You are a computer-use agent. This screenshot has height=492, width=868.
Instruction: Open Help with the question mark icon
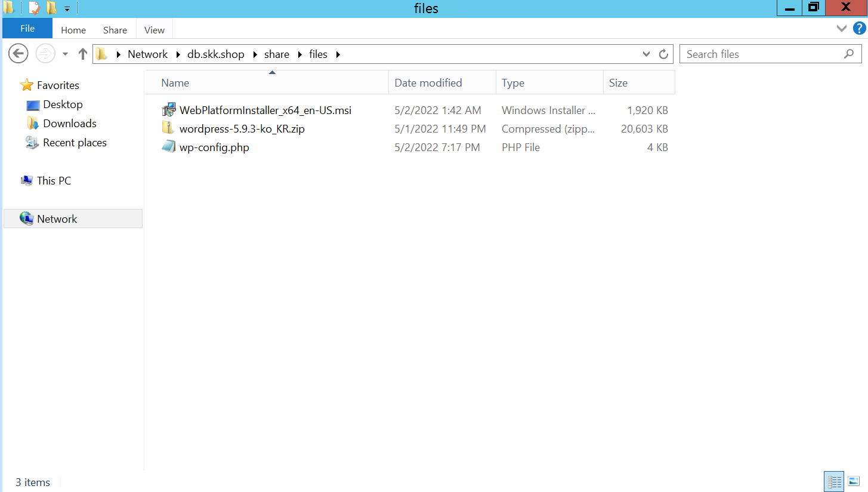859,28
